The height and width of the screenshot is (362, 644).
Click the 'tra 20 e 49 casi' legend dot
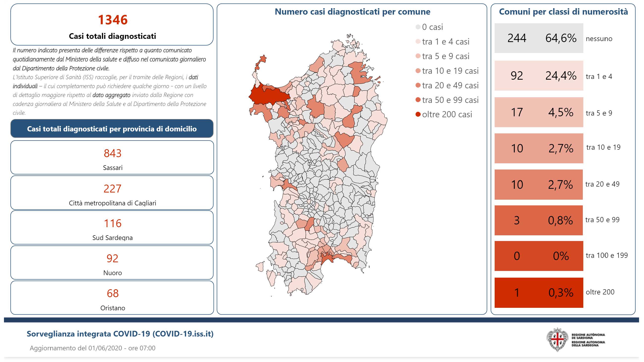click(x=418, y=85)
